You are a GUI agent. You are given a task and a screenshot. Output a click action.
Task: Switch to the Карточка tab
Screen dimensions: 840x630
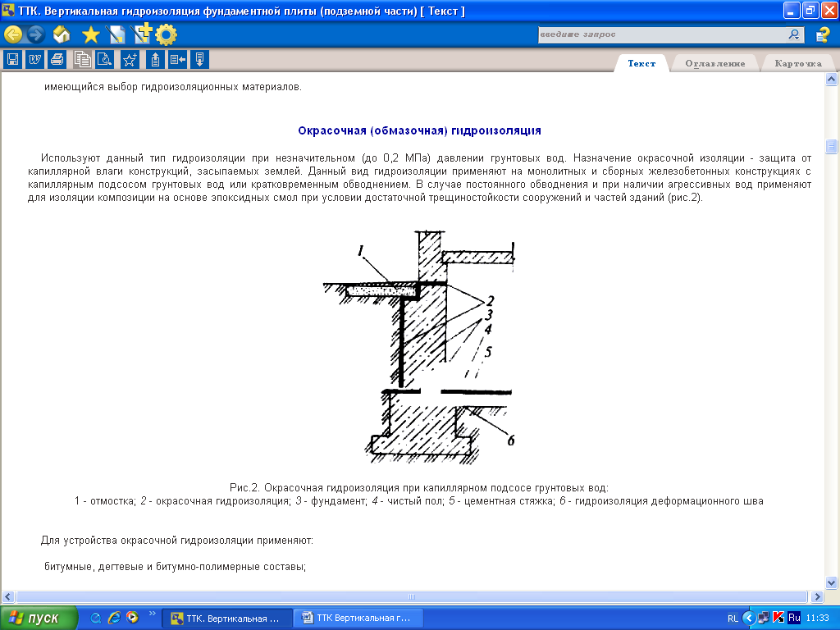pyautogui.click(x=797, y=63)
